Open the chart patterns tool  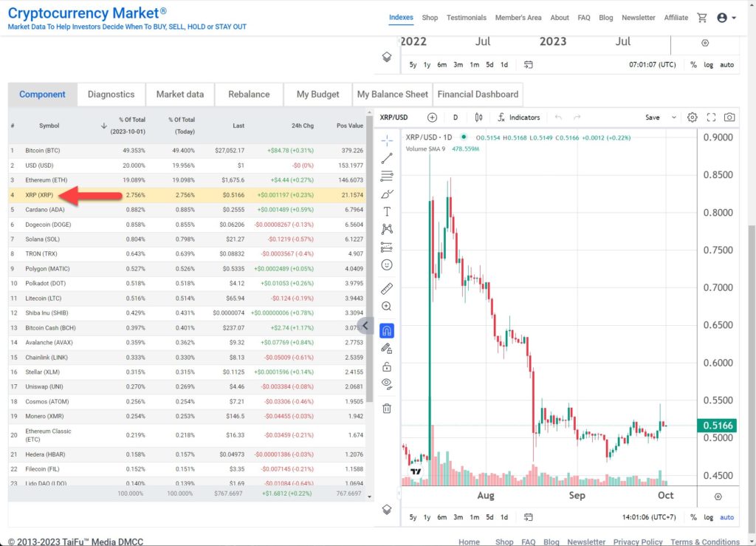(x=387, y=228)
